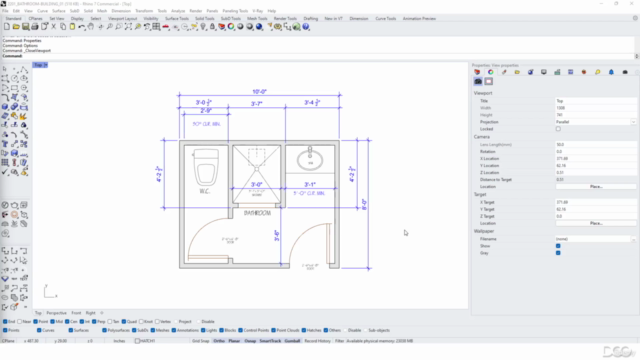Switch to the Solid Tools toolbar tab
The image size is (640, 360).
coord(204,19)
